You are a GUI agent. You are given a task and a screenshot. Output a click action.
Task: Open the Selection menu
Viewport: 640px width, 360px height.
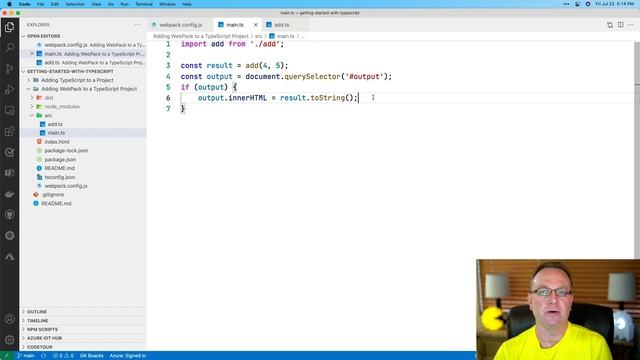coord(75,4)
